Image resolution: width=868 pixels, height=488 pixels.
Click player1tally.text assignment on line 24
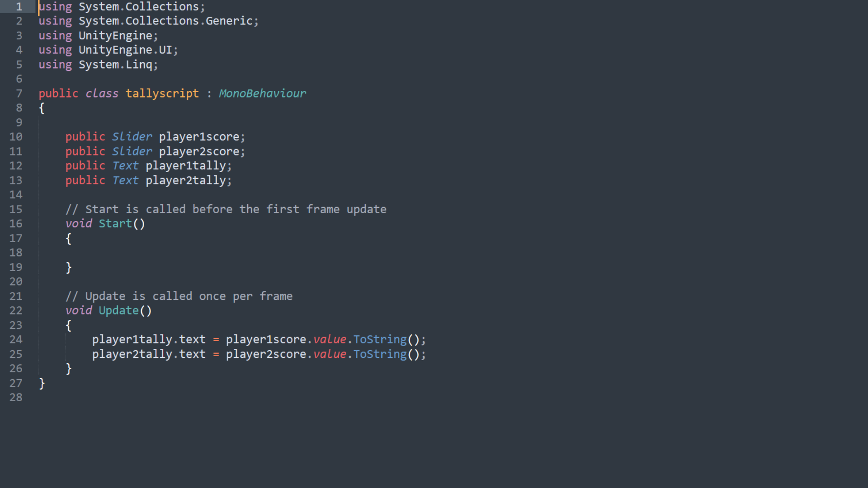click(x=149, y=339)
